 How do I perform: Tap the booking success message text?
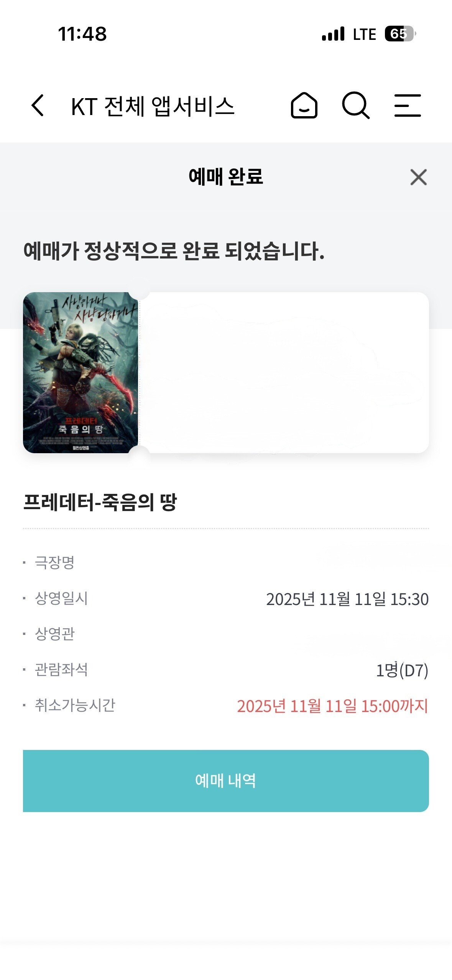pos(174,251)
